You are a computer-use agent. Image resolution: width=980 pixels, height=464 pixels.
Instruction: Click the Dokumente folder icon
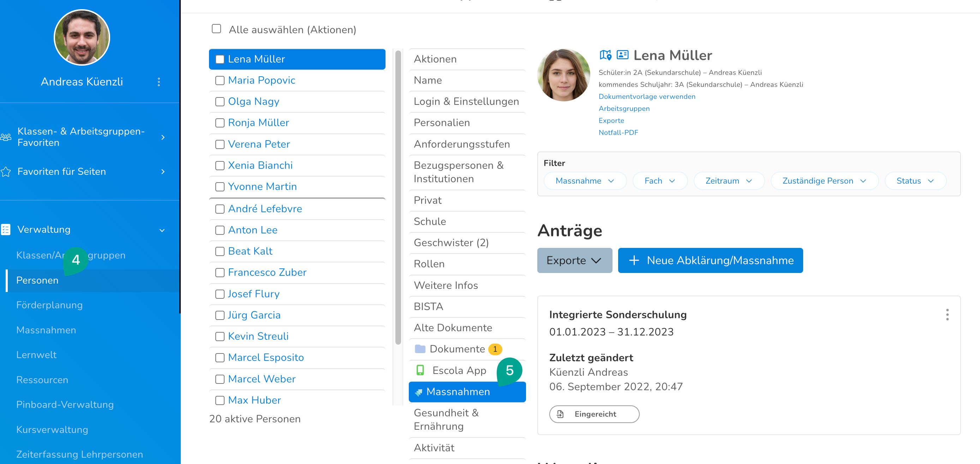point(420,349)
